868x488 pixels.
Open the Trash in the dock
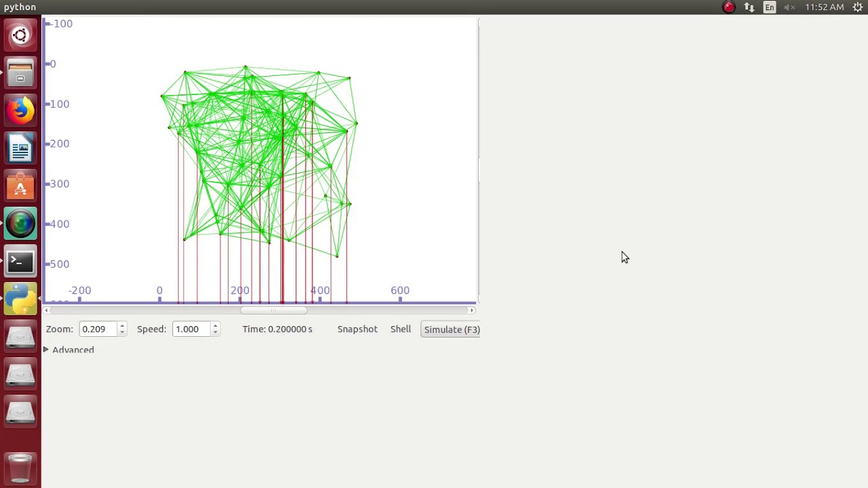click(20, 468)
